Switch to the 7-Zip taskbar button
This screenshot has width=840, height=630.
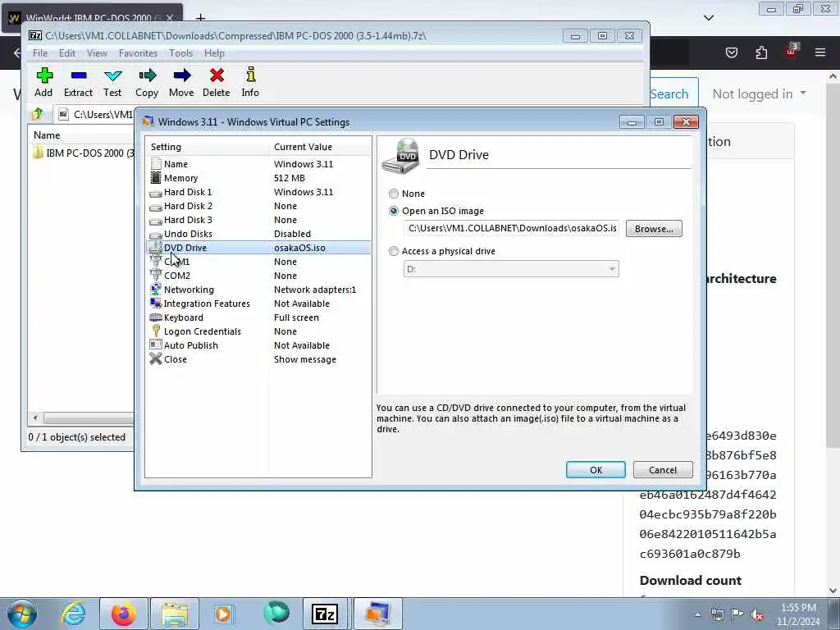coord(325,614)
